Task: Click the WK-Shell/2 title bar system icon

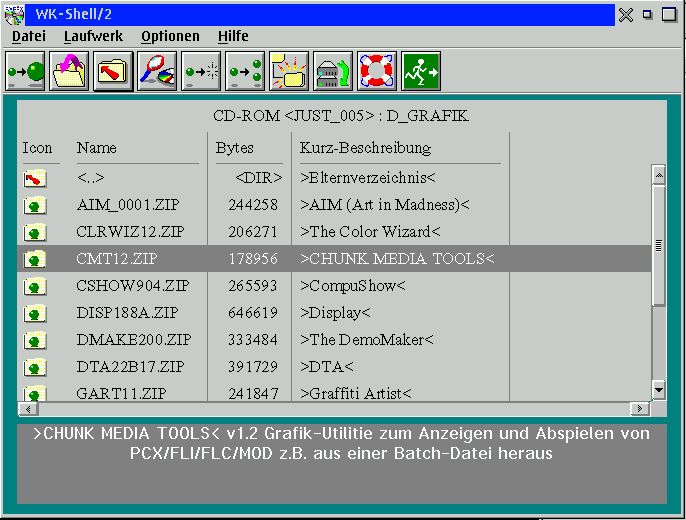Action: [14, 14]
